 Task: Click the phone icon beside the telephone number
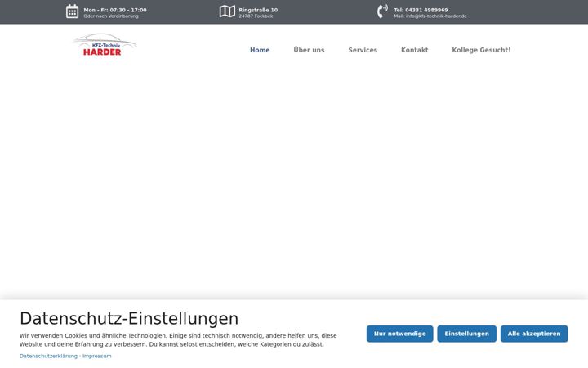(x=382, y=11)
